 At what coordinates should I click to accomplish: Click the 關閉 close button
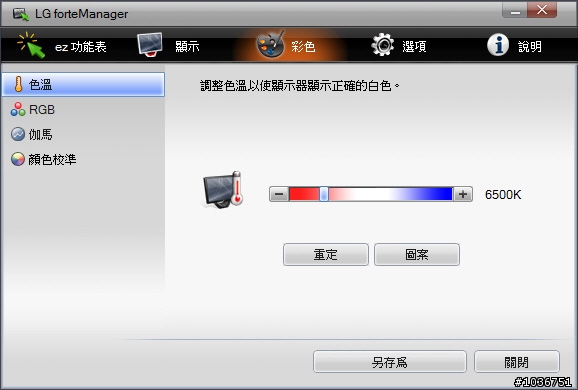click(517, 362)
